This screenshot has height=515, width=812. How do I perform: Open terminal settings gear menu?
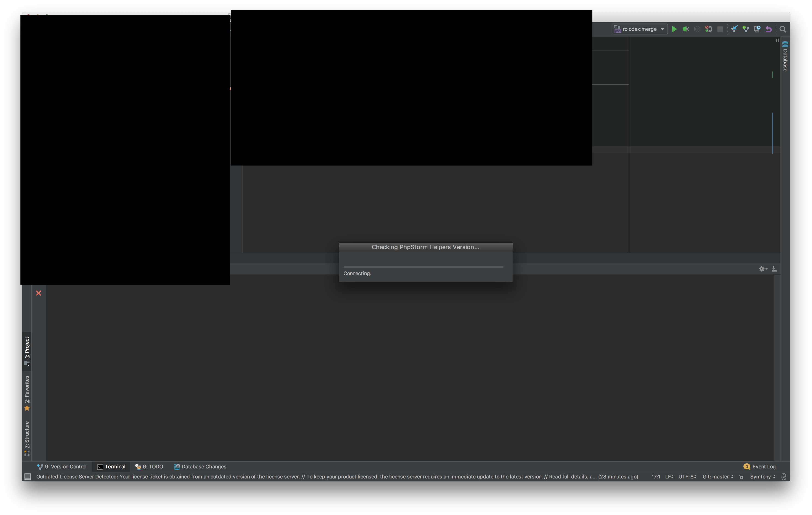pos(763,269)
